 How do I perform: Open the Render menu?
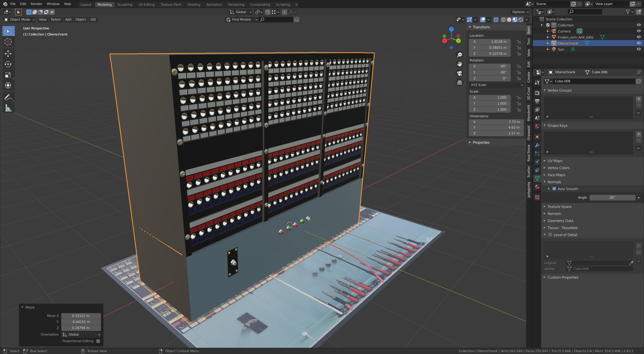(x=36, y=4)
